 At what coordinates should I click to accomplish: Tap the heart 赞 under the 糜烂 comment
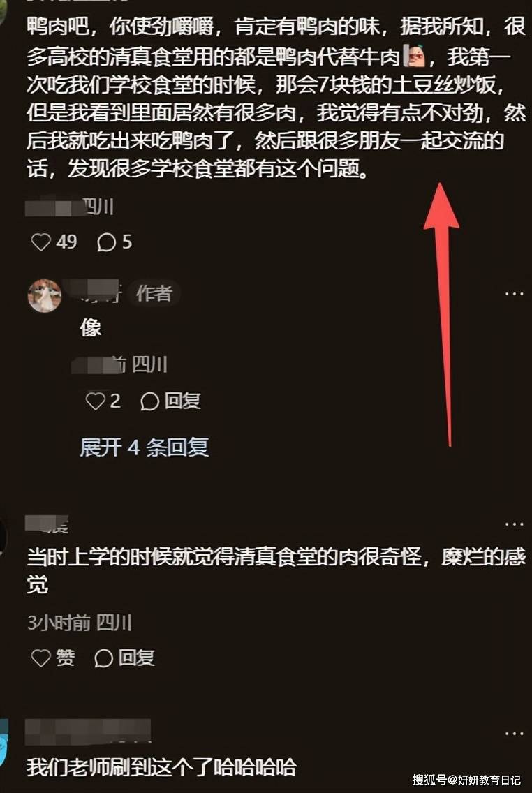point(41,658)
